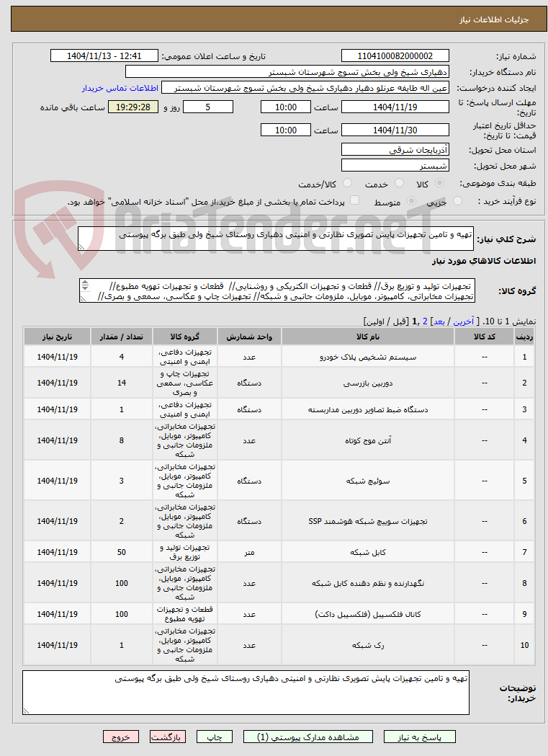Select row رک شبکه

279,645
